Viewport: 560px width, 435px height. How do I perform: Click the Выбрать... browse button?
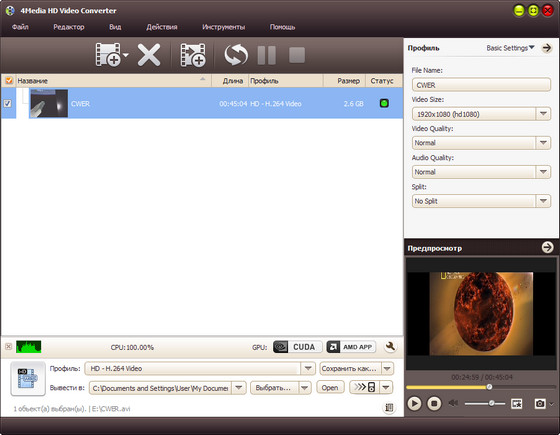[274, 388]
